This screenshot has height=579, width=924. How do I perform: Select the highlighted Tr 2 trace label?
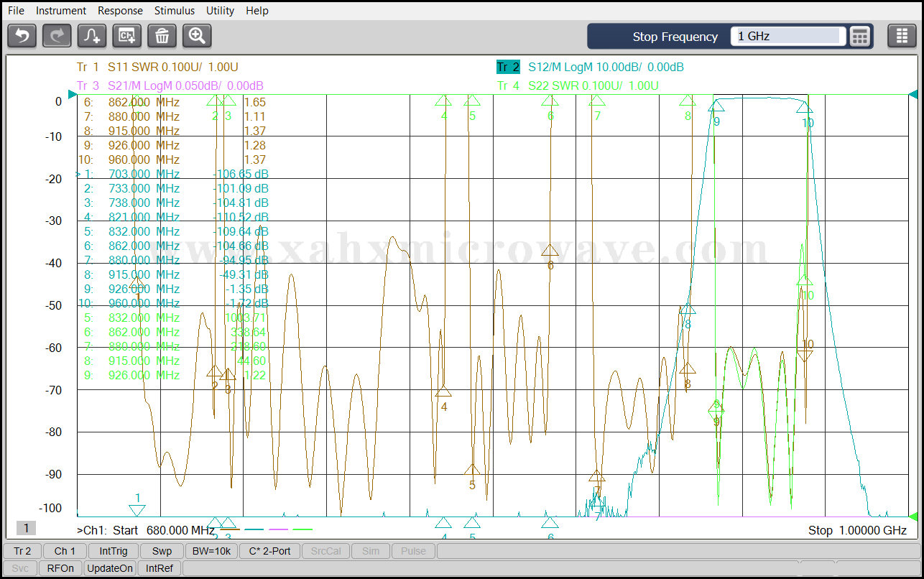pos(508,67)
